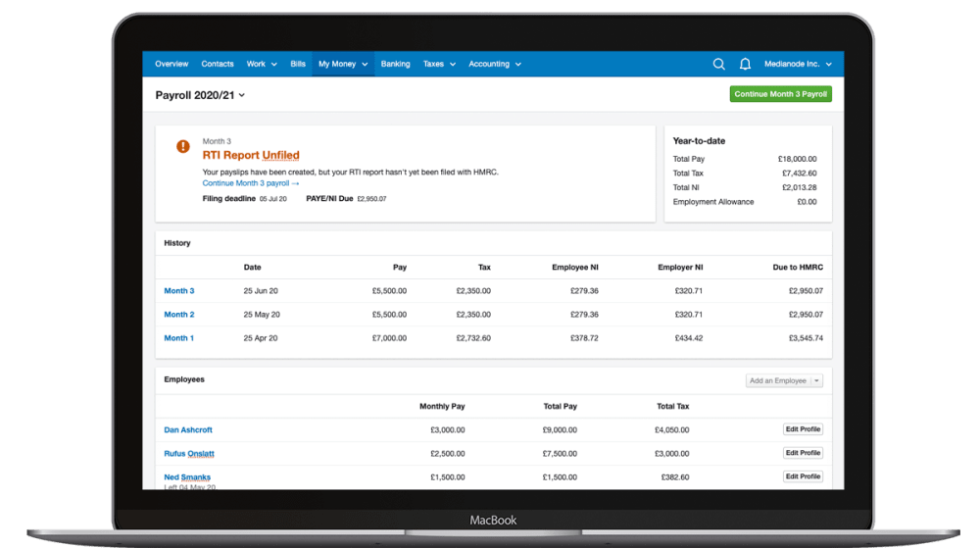This screenshot has width=980, height=548.
Task: Open the Bills tab
Action: pyautogui.click(x=298, y=64)
